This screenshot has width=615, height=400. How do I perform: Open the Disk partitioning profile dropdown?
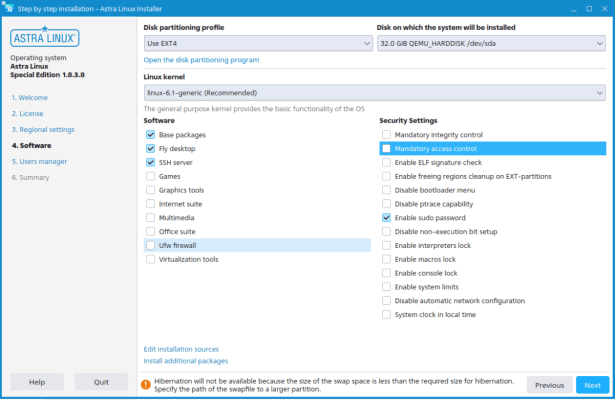[258, 43]
